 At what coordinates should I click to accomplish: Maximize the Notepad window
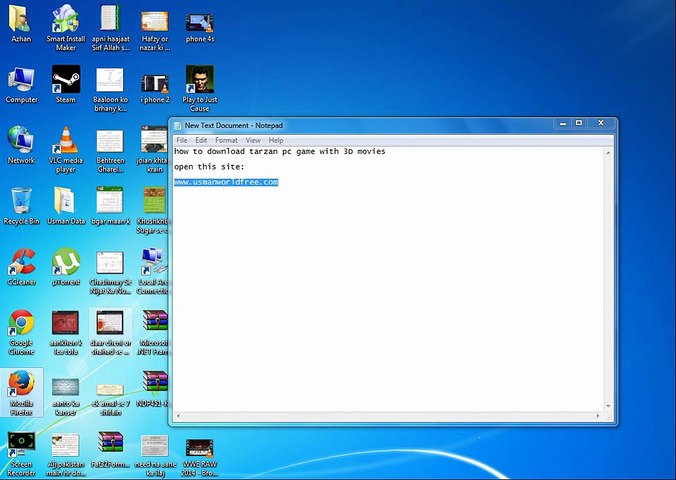point(579,124)
